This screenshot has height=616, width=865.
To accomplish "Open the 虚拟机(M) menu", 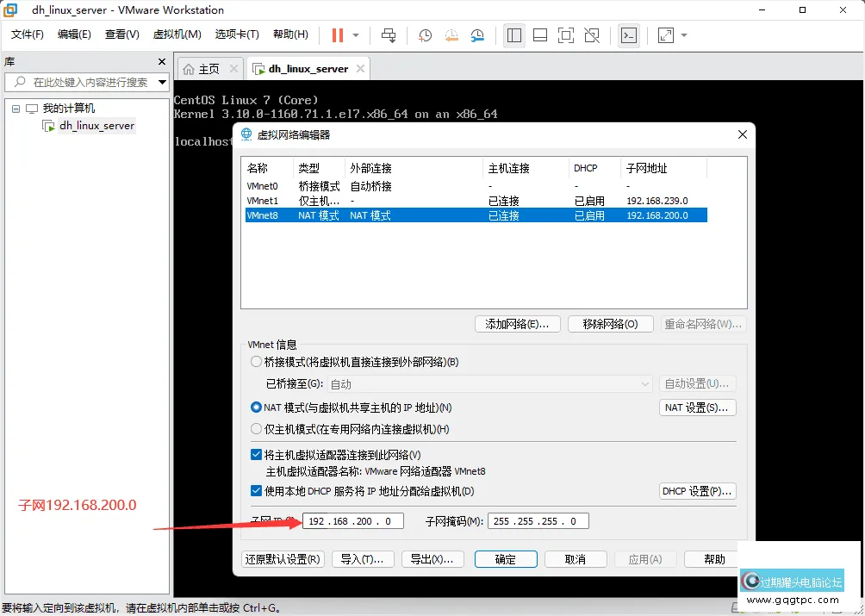I will (177, 34).
